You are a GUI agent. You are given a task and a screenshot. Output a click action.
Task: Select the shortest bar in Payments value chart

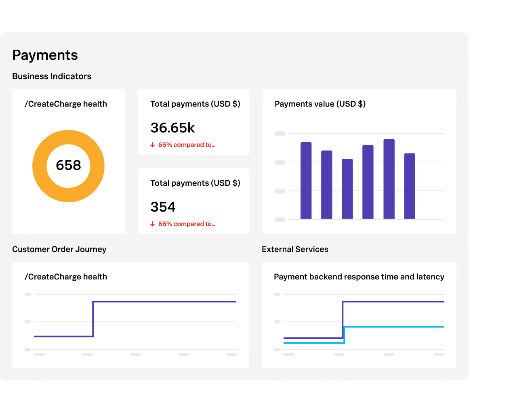click(x=347, y=189)
